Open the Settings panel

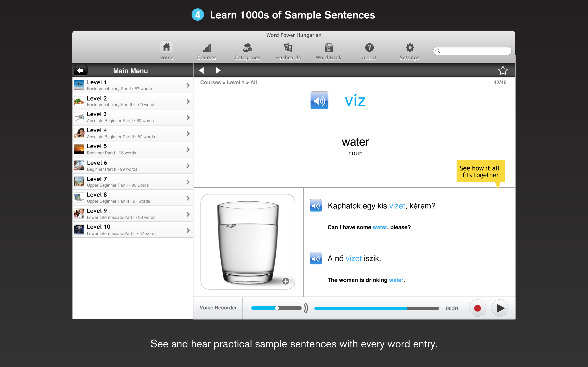(409, 50)
